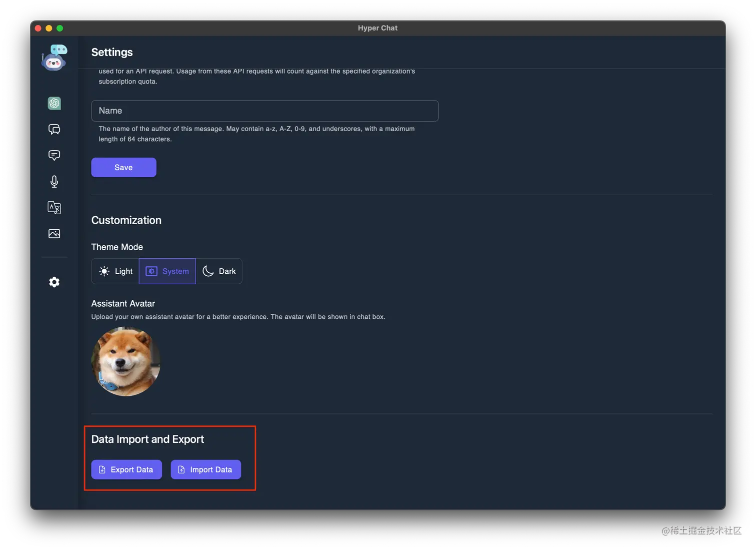Close the Hyper Chat window
Viewport: 756px width, 550px height.
tap(38, 28)
